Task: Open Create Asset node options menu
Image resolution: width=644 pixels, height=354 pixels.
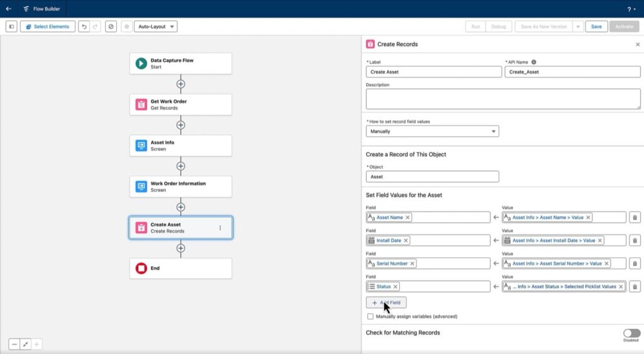Action: coord(220,228)
